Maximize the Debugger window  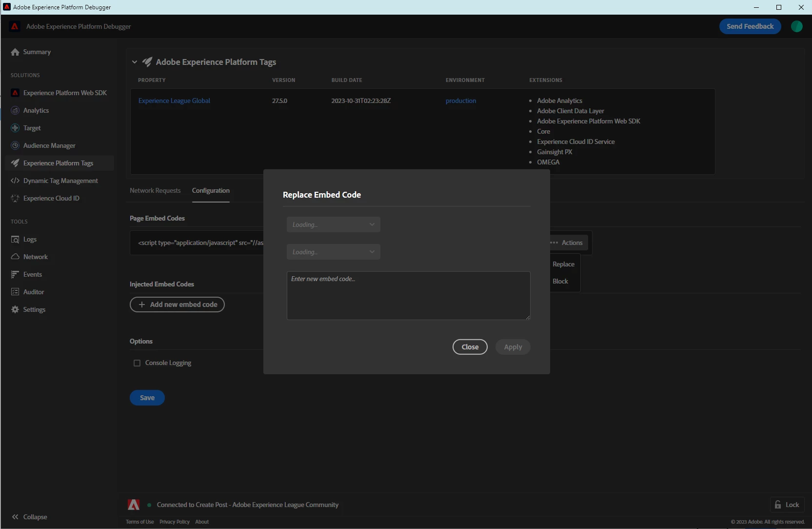[x=779, y=7]
